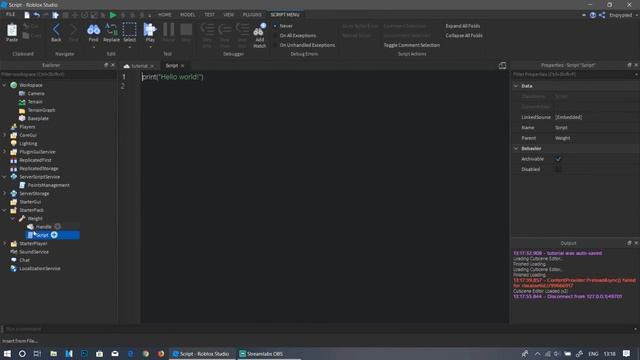
Task: Select Workspace in the Explorer
Action: (31, 85)
